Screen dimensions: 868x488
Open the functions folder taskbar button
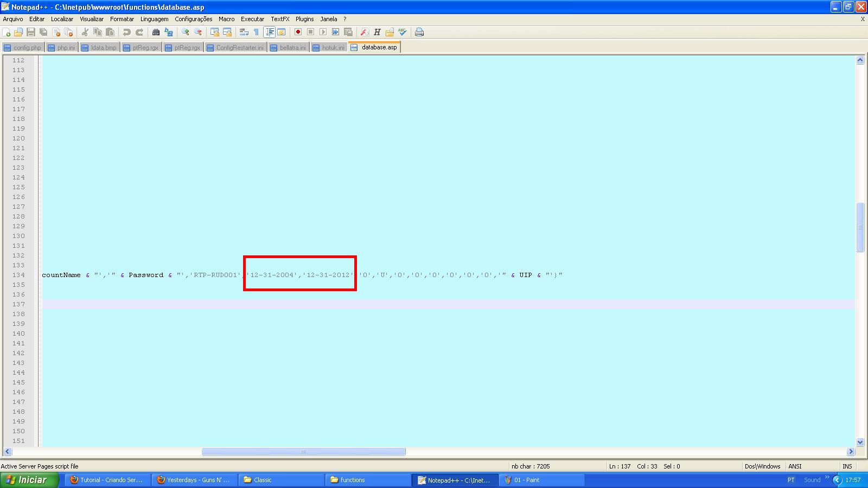tap(368, 480)
